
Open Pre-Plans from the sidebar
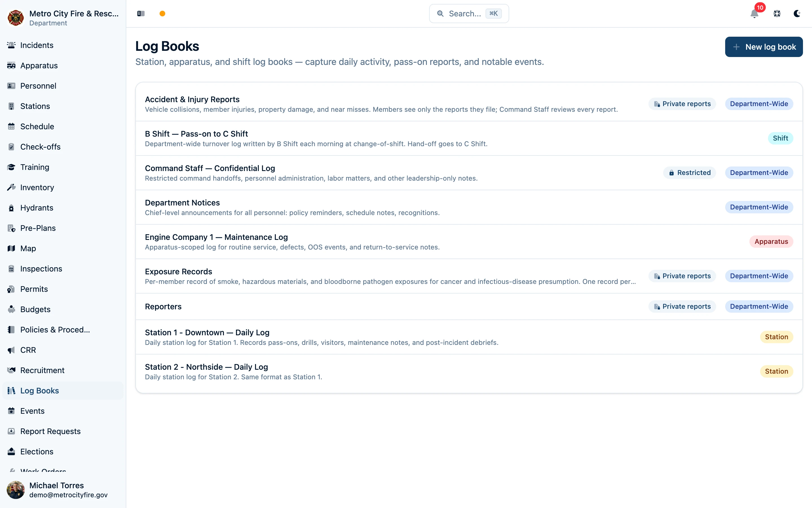(x=63, y=228)
